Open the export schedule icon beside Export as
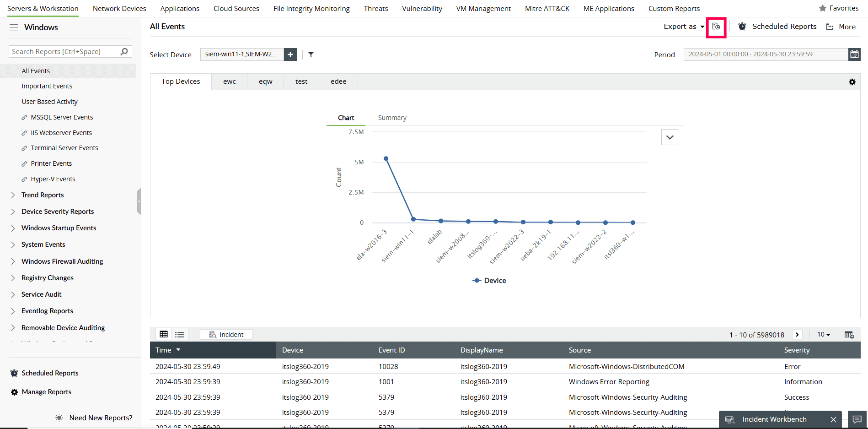The image size is (868, 429). pos(716,27)
